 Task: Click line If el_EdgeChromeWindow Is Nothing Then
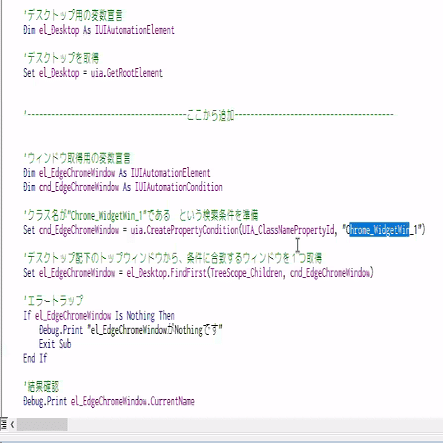[99, 315]
